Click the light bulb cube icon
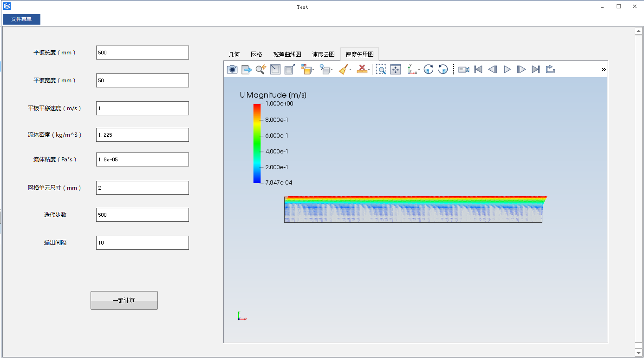Image resolution: width=644 pixels, height=358 pixels. point(325,69)
